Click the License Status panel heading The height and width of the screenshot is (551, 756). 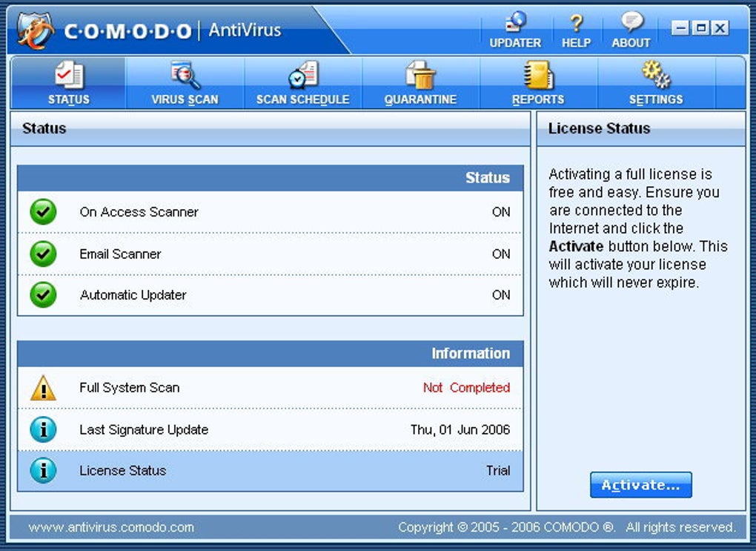(x=600, y=128)
